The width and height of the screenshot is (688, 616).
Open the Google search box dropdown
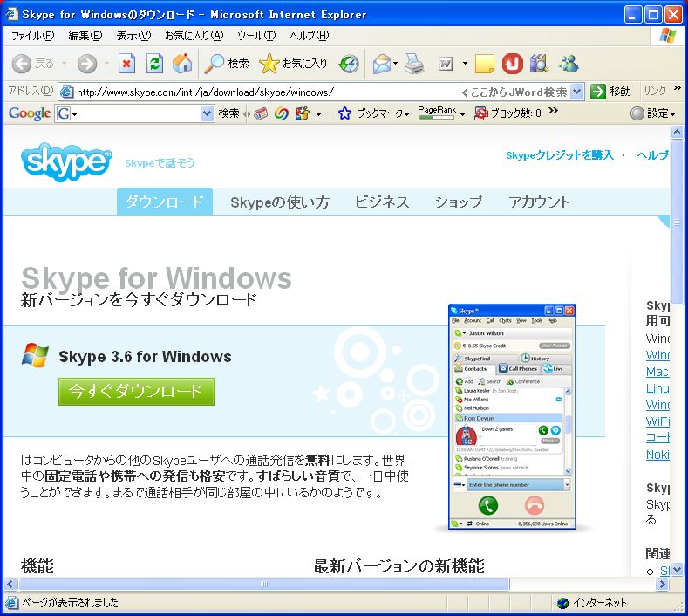207,113
